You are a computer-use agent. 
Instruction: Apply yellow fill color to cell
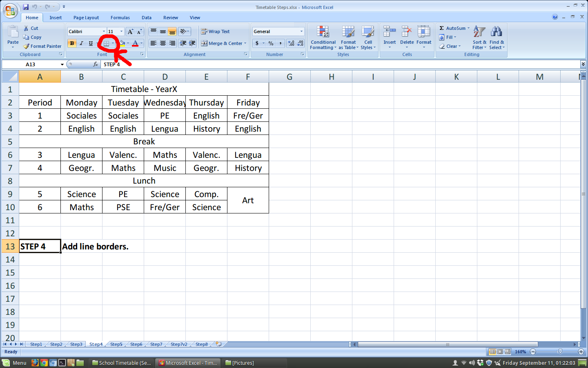pyautogui.click(x=122, y=43)
